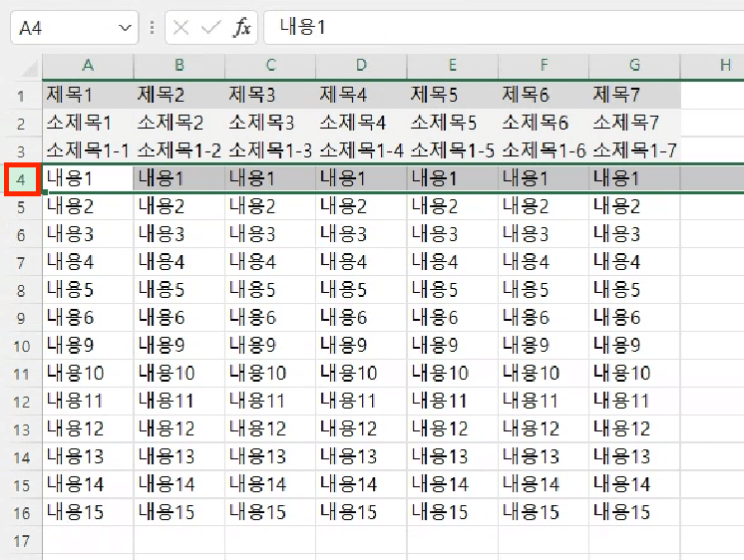
Task: Select column E header
Action: coord(452,66)
